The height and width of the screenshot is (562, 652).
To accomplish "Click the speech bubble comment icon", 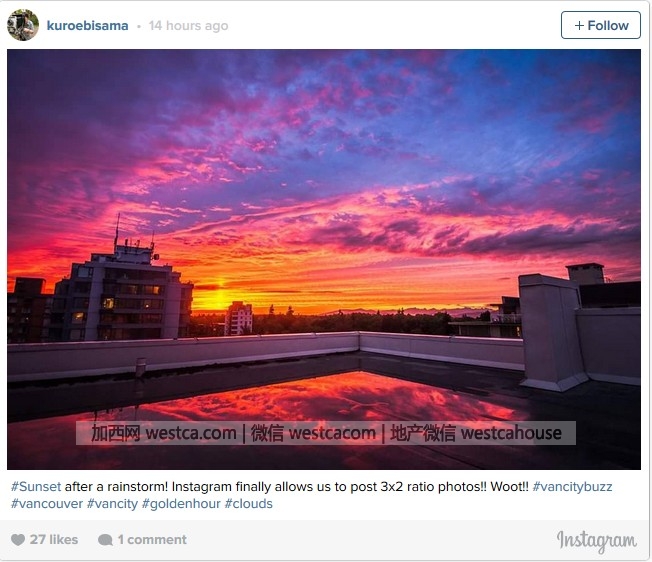I will click(105, 540).
